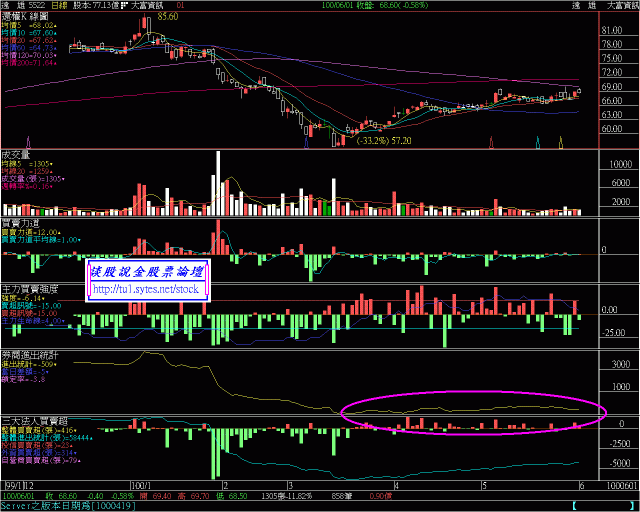Click the month 5 date axis label
Image resolution: width=640 pixels, height=512 pixels.
coord(484,486)
